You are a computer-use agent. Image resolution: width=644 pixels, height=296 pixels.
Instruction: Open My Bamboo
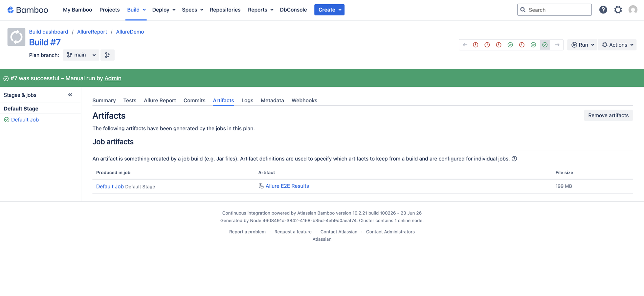pyautogui.click(x=78, y=10)
